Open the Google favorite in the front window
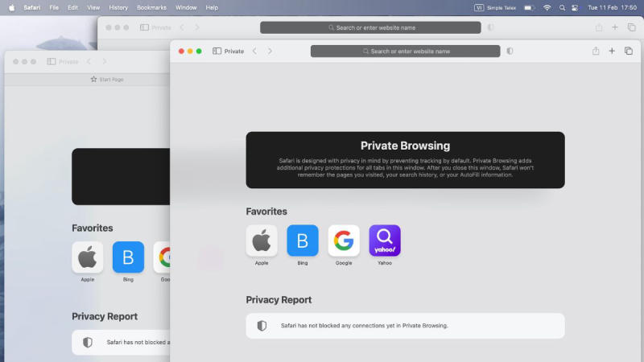This screenshot has width=644, height=362. click(344, 241)
